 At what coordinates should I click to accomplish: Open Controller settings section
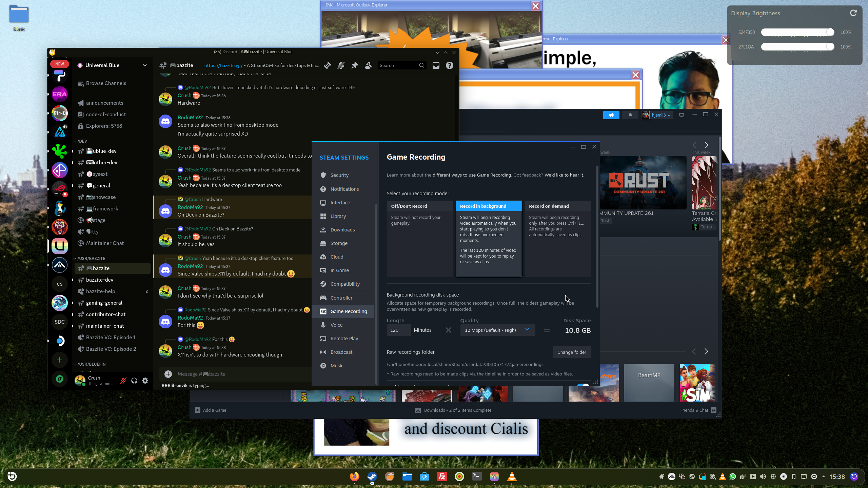coord(341,298)
